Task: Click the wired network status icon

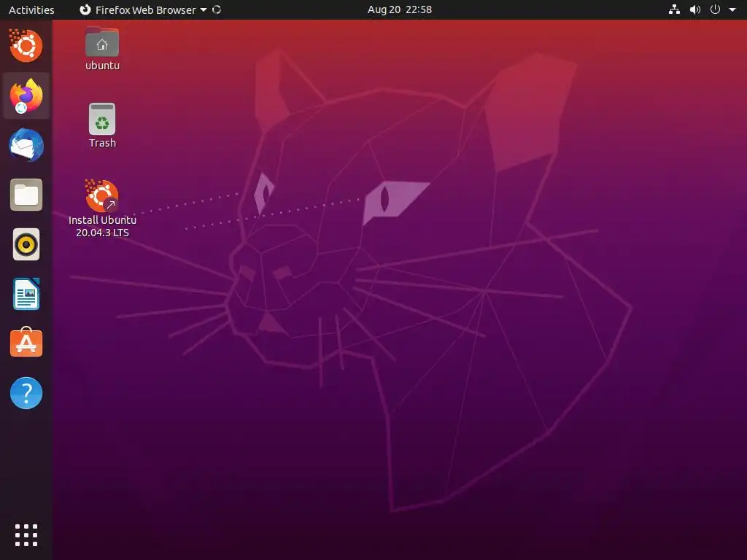Action: tap(674, 9)
